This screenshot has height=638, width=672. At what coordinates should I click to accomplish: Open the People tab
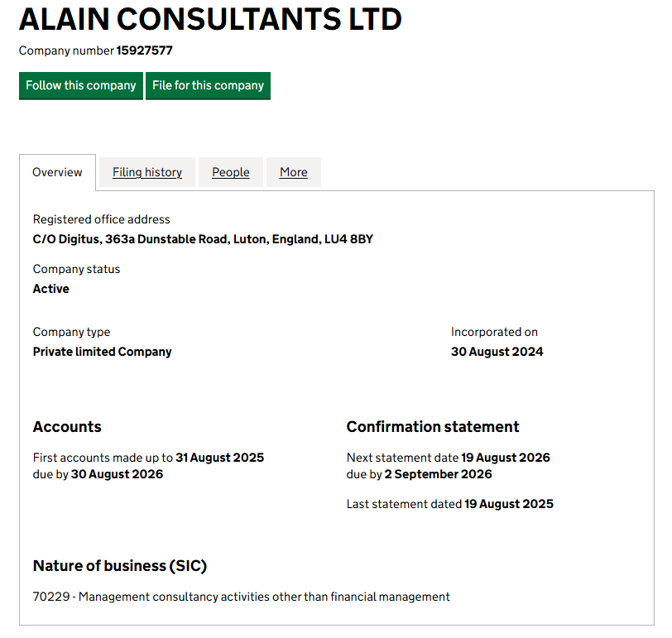231,172
